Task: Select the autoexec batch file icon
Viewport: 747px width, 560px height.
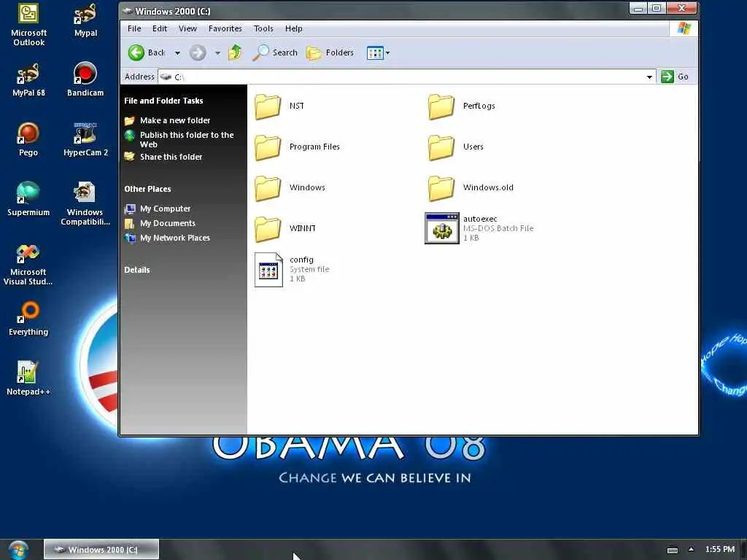Action: pyautogui.click(x=442, y=228)
